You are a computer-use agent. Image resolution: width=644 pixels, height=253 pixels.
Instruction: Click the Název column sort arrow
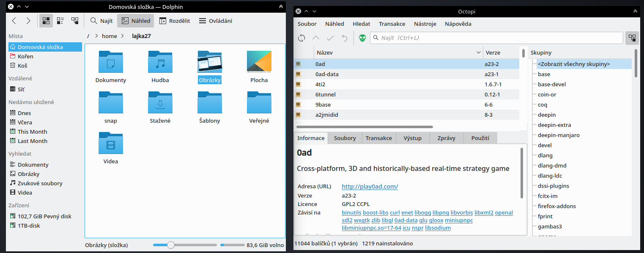point(479,53)
